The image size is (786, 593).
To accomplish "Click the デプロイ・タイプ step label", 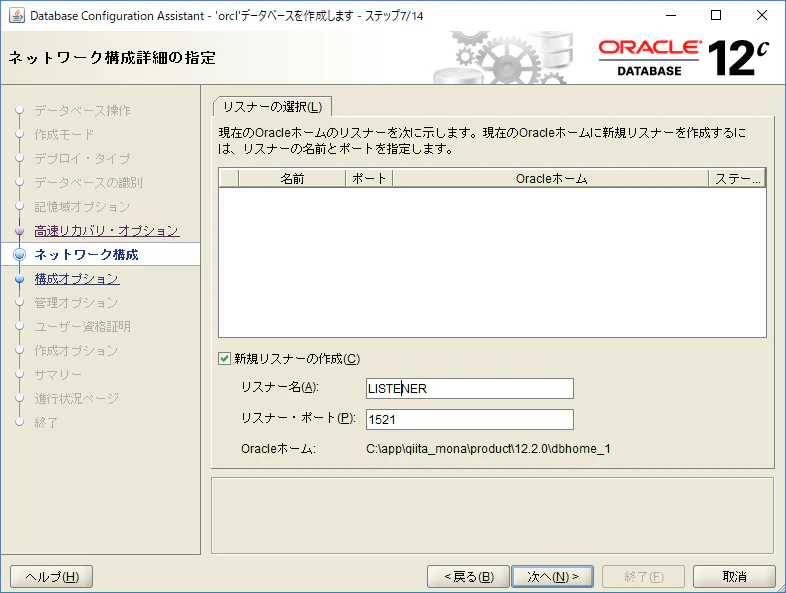I will 82,158.
